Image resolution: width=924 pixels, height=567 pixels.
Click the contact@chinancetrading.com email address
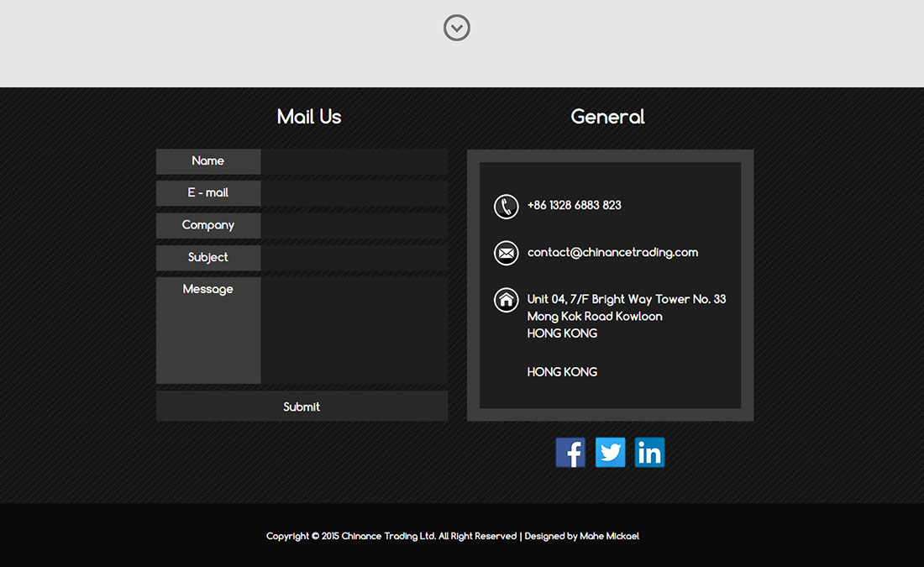tap(612, 252)
